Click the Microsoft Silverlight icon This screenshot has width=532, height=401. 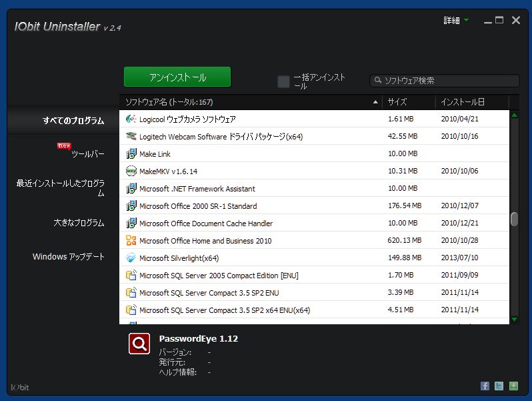pyautogui.click(x=131, y=258)
